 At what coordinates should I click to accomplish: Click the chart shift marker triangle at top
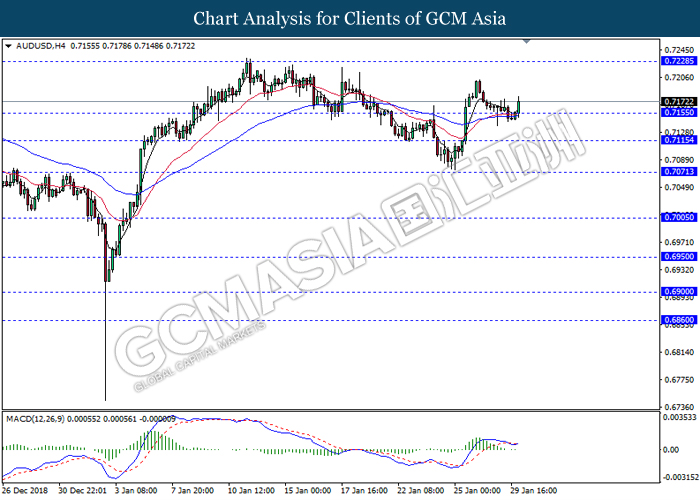coord(526,42)
